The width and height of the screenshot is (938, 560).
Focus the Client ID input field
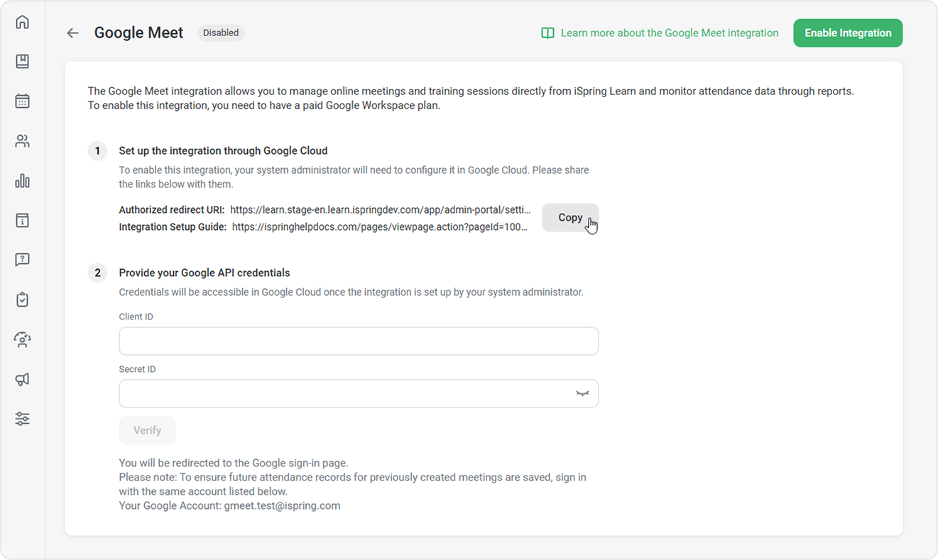(x=359, y=341)
